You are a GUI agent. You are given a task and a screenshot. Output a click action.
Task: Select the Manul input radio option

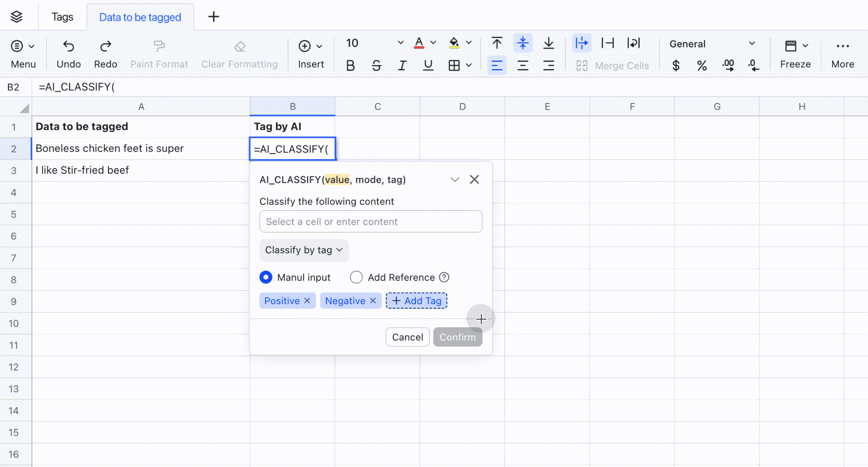click(x=266, y=277)
